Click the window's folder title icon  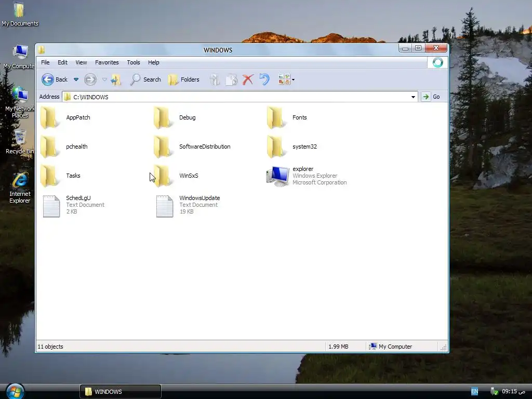click(x=42, y=50)
